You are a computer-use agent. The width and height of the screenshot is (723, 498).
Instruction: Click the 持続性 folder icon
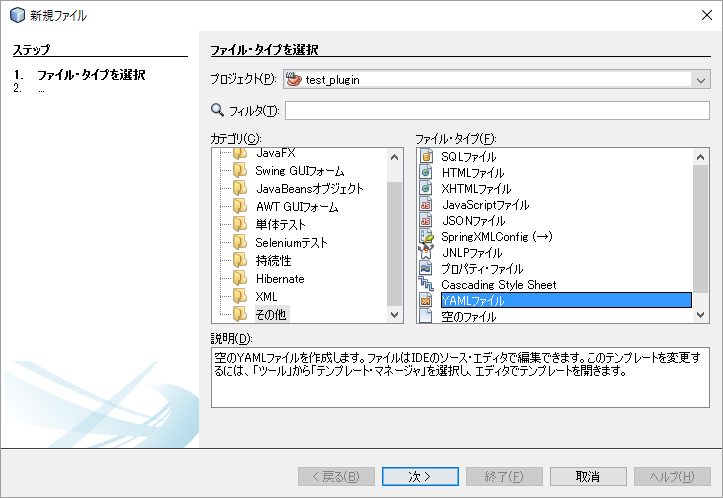click(240, 261)
